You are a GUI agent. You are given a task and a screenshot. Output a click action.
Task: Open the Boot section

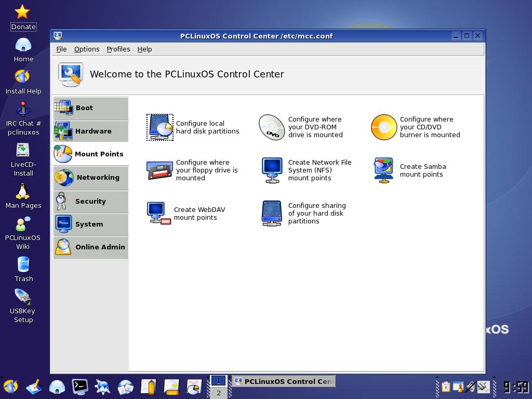point(91,108)
